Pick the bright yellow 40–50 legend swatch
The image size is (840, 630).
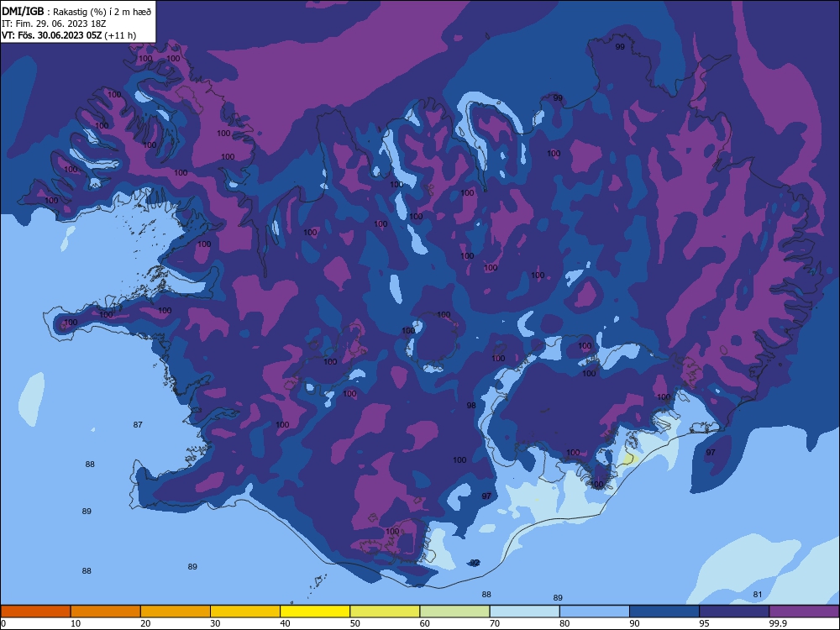coord(315,612)
